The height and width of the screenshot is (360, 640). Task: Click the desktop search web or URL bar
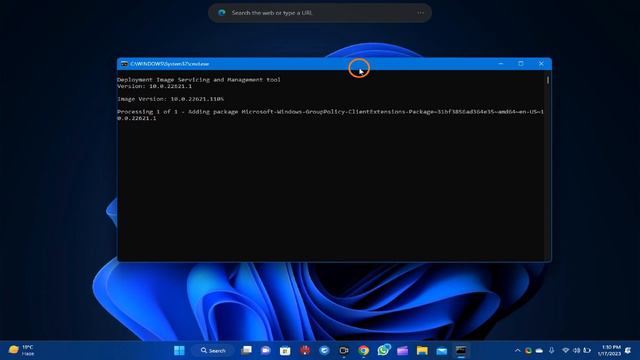(x=320, y=13)
